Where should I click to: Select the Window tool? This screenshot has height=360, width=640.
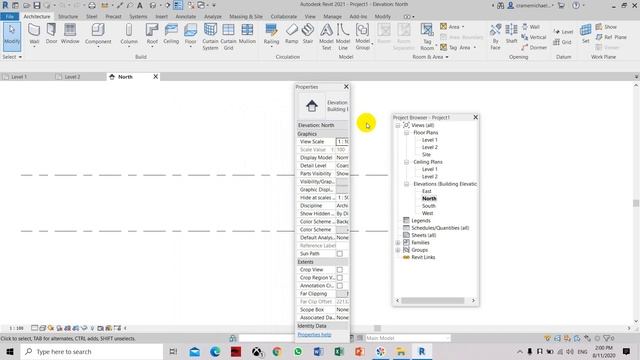(70, 34)
